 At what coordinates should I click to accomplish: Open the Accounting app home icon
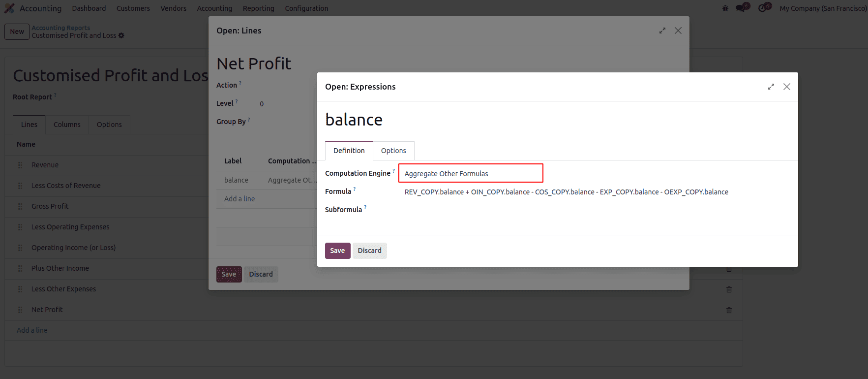click(9, 8)
